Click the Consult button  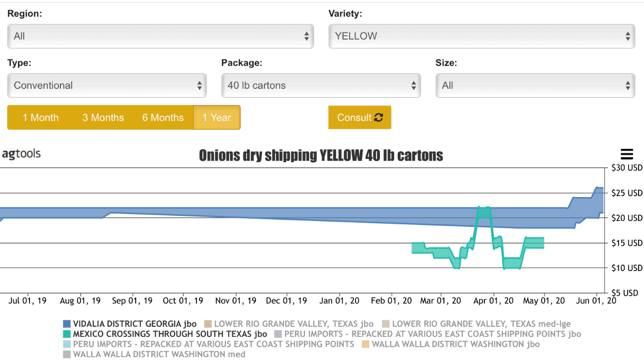coord(360,118)
